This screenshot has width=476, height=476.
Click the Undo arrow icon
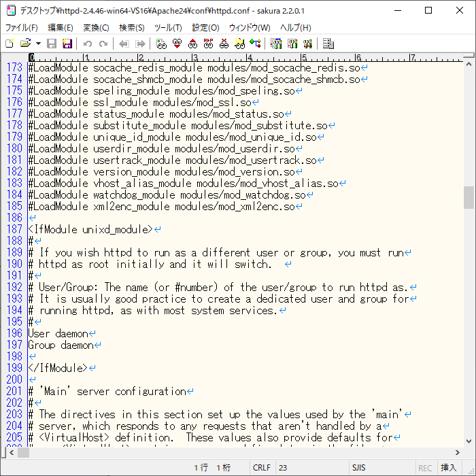[x=88, y=44]
